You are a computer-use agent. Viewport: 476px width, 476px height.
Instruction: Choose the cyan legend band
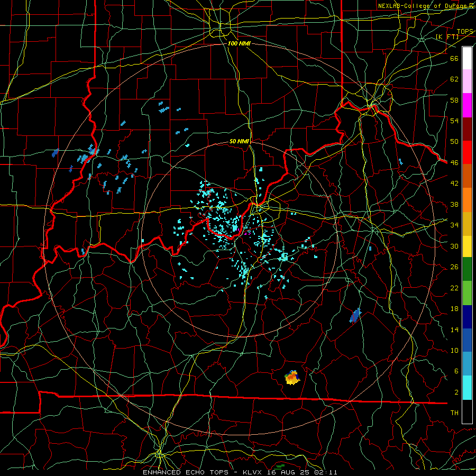coord(467,388)
